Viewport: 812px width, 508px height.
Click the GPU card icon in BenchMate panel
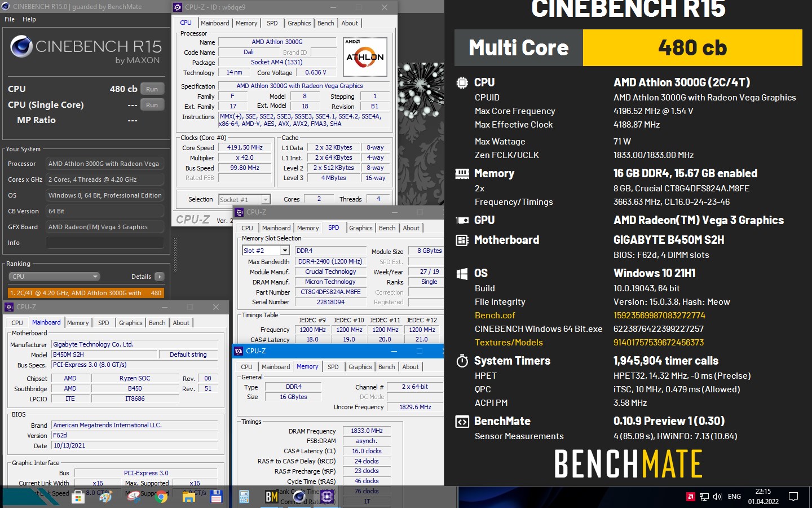pyautogui.click(x=462, y=220)
